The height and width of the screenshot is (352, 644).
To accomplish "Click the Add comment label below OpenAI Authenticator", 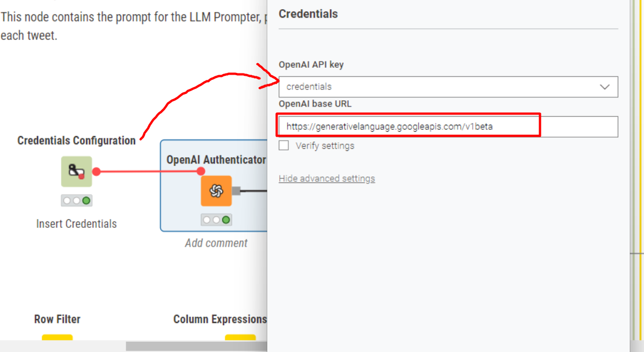I will pos(216,243).
